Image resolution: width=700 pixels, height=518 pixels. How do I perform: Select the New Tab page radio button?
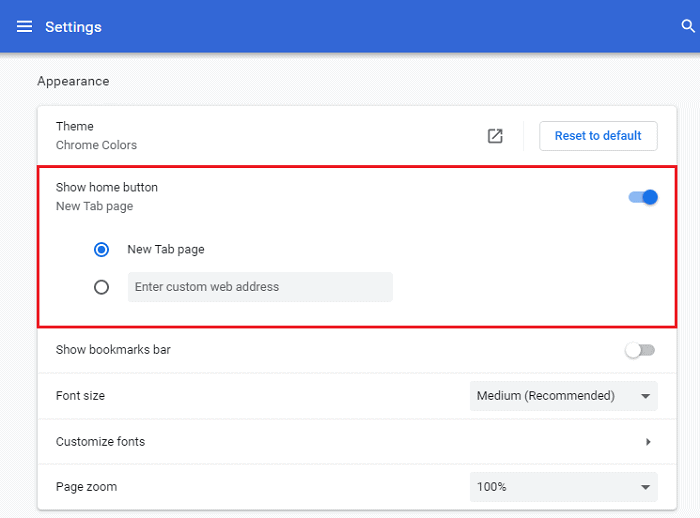point(101,249)
